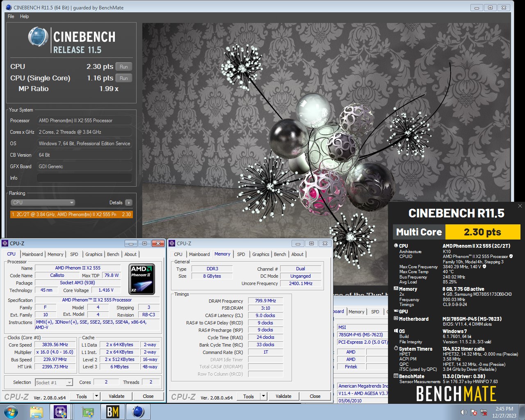The height and width of the screenshot is (420, 525).
Task: Click Validate in Memory CPU-Z window
Action: [x=283, y=397]
